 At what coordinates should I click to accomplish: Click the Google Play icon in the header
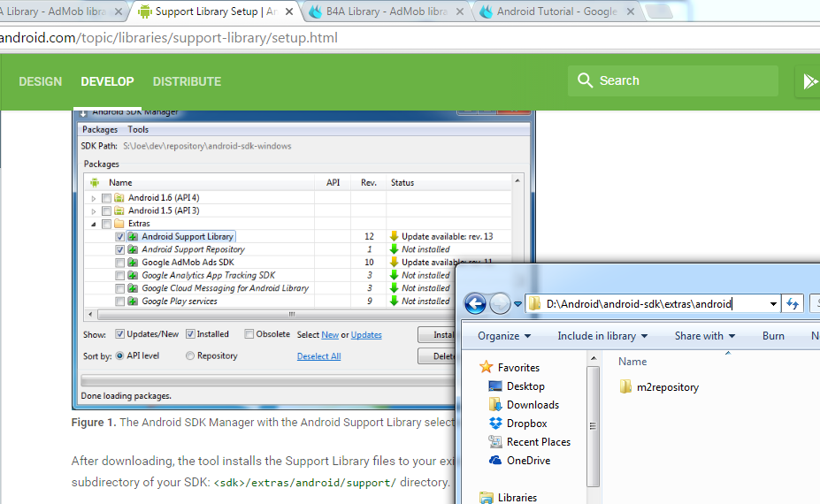(809, 81)
